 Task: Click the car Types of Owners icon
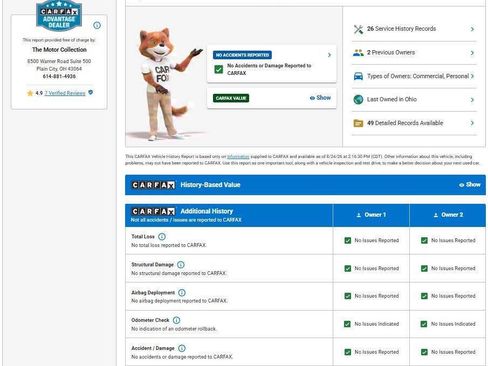click(358, 76)
